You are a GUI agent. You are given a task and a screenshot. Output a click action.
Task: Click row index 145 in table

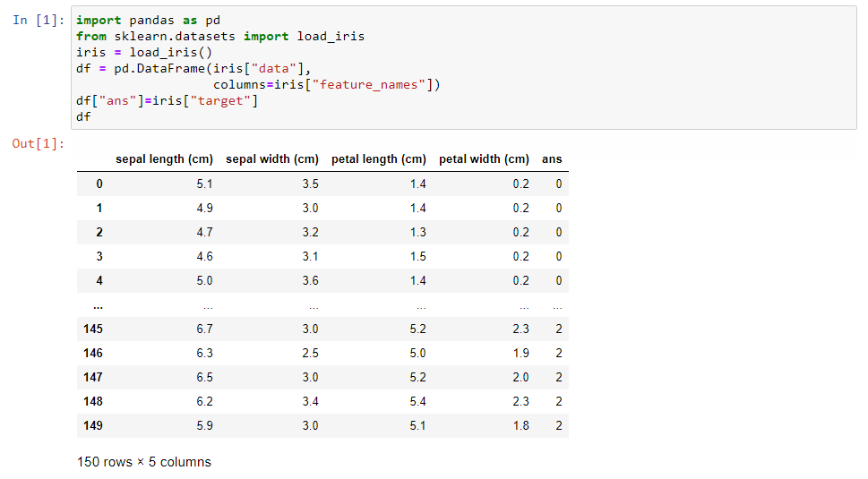point(93,329)
